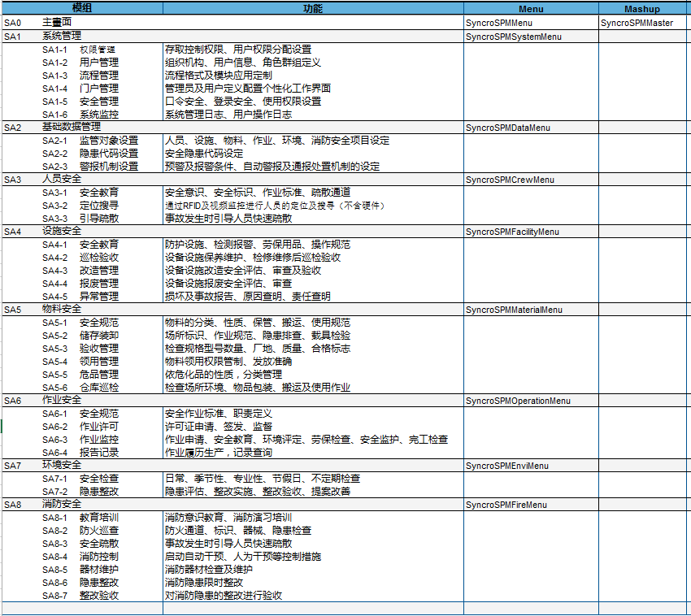Click the SA7-2 隐患整改 cell
691x616 pixels.
82,492
